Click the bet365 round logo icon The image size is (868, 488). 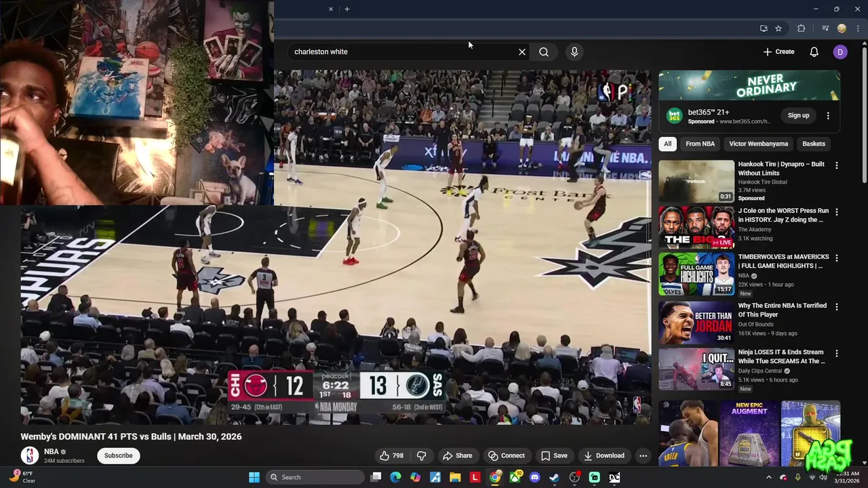click(674, 116)
